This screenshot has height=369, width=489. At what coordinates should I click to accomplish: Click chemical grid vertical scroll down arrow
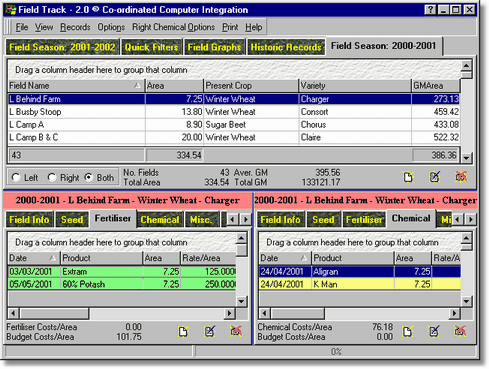click(466, 301)
